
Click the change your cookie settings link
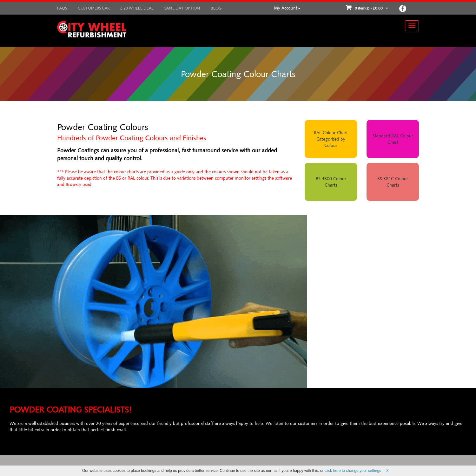353,470
